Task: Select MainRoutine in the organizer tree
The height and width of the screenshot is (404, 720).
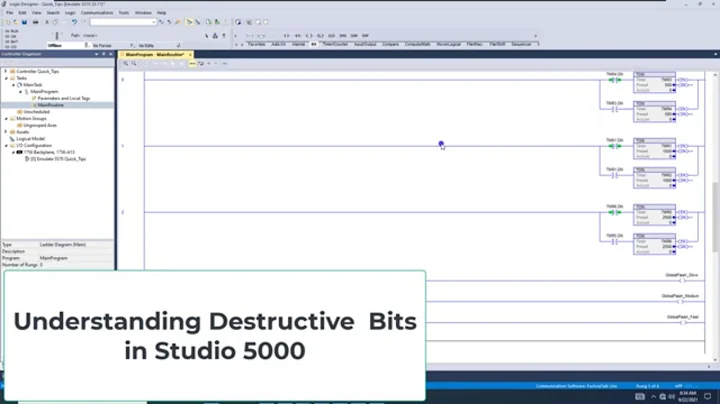Action: [x=51, y=105]
